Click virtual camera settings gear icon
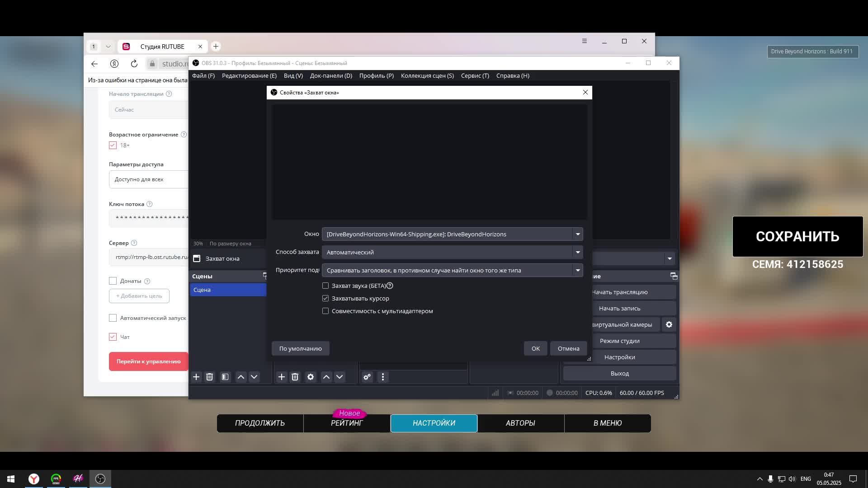 pos(669,324)
